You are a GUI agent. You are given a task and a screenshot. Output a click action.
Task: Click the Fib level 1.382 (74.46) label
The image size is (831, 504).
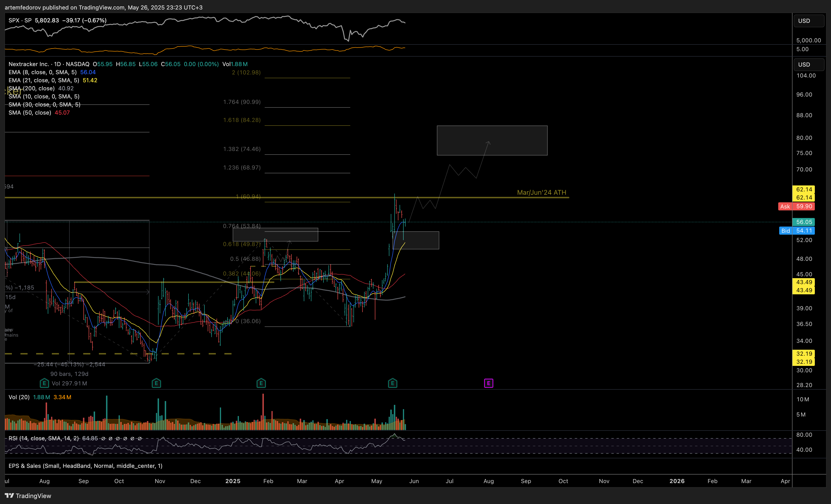(x=242, y=149)
